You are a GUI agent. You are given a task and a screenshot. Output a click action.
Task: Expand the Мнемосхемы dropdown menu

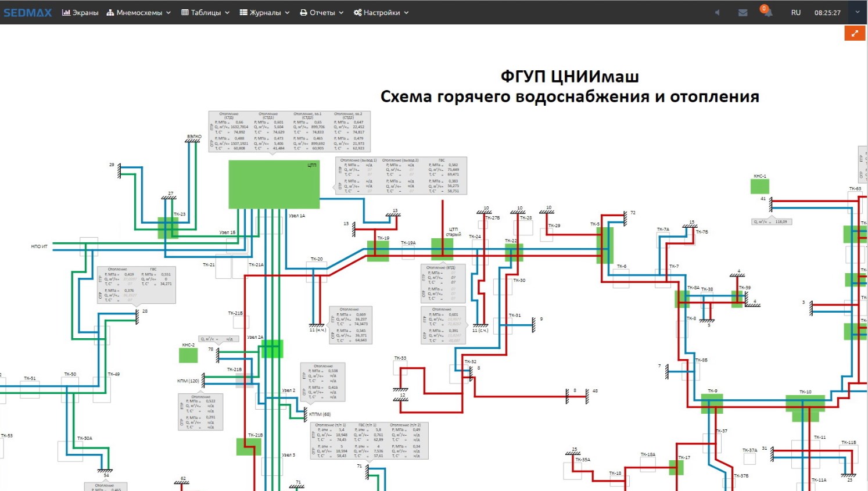(139, 12)
